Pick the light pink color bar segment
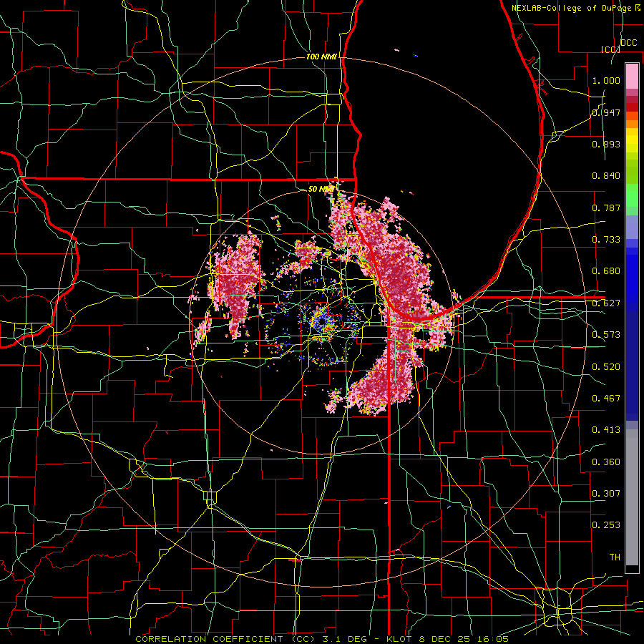 click(632, 76)
